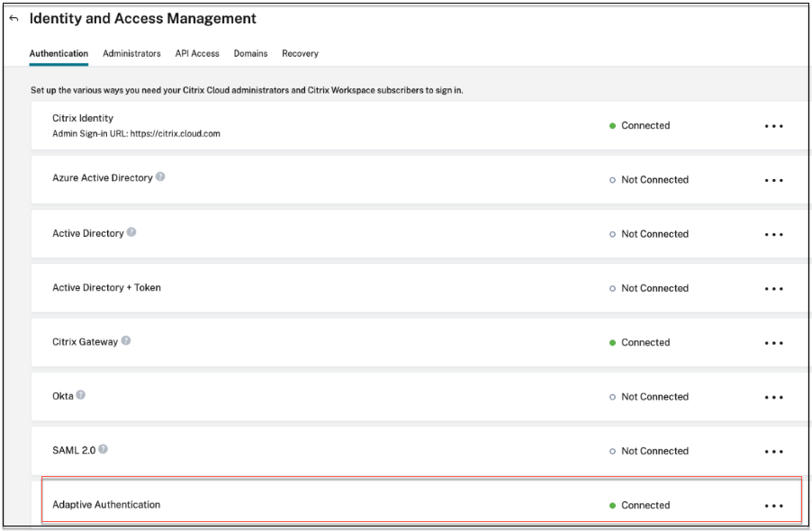Open the three-dot menu for Citrix Gateway
Image resolution: width=812 pixels, height=531 pixels.
[x=773, y=343]
